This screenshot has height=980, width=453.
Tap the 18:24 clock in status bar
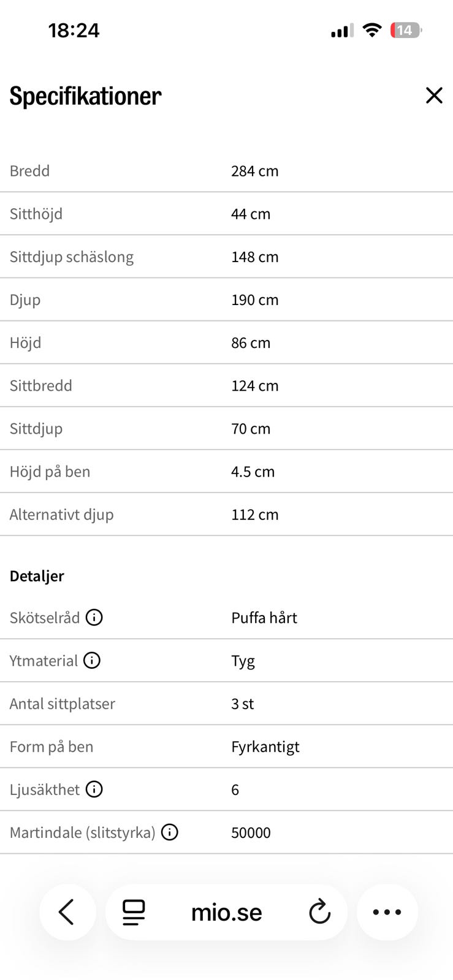(74, 30)
